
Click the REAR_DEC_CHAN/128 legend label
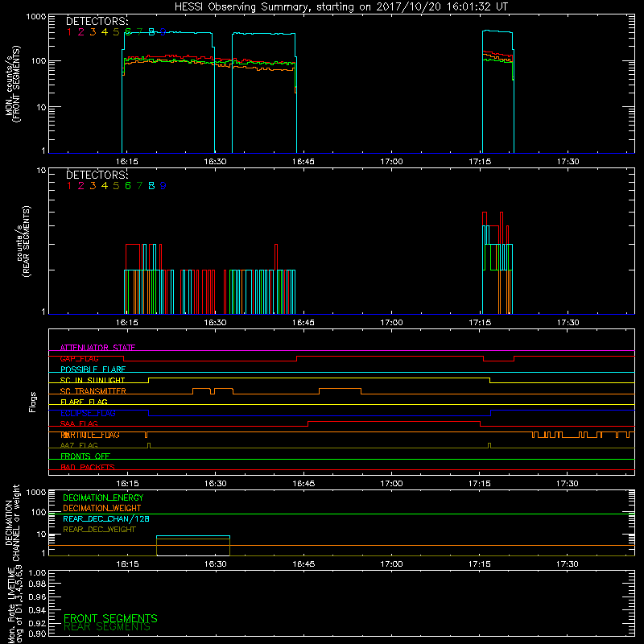[106, 518]
